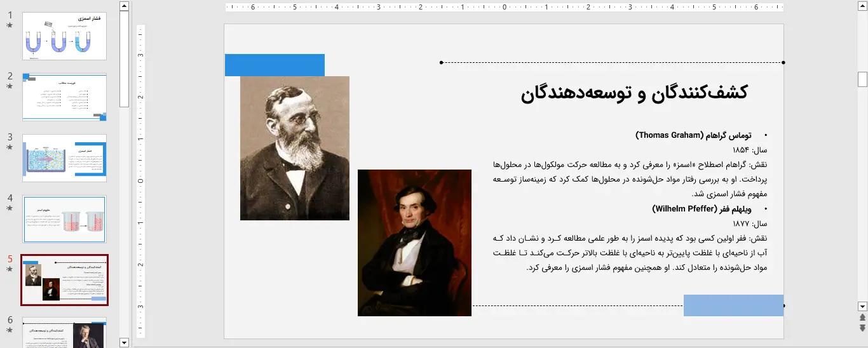Click the animation star icon beside slide 6
This screenshot has height=348, width=868.
(10, 330)
